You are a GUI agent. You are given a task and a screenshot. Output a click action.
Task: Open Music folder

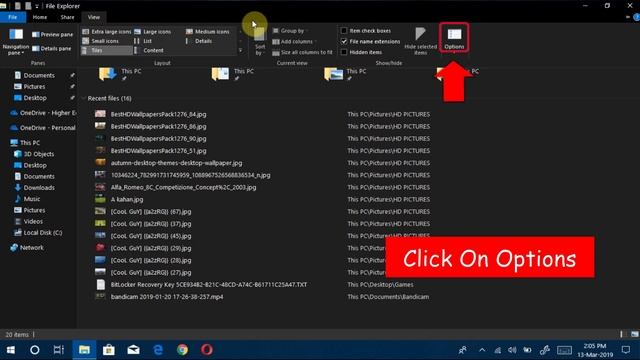31,199
